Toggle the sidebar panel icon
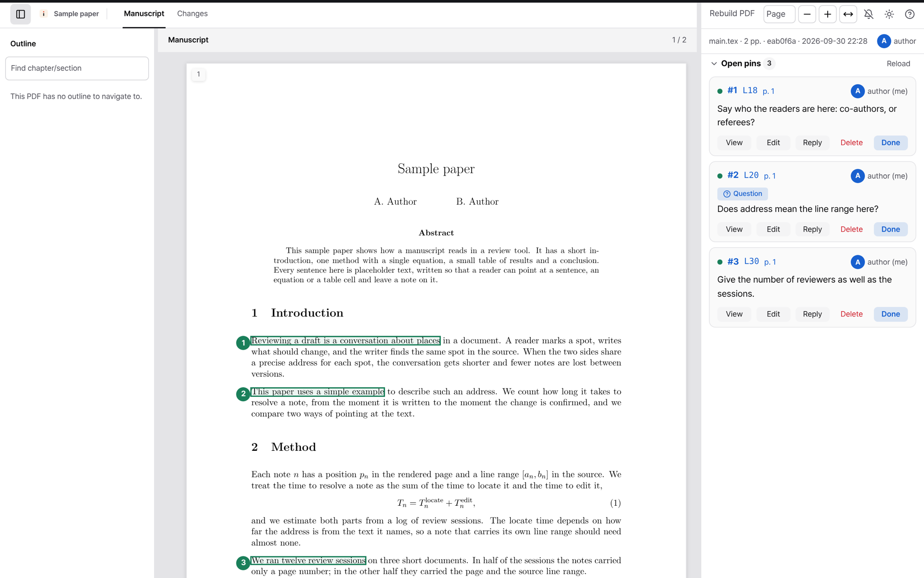 pyautogui.click(x=21, y=14)
